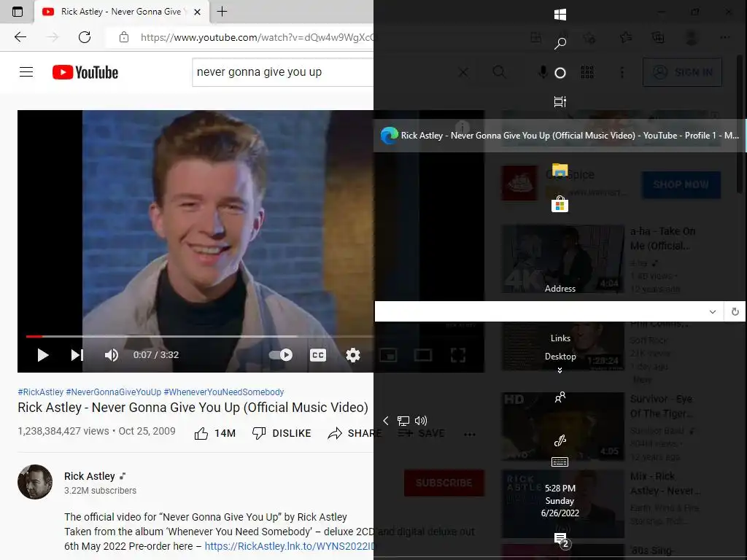Open Action Center notifications icon

(562, 540)
